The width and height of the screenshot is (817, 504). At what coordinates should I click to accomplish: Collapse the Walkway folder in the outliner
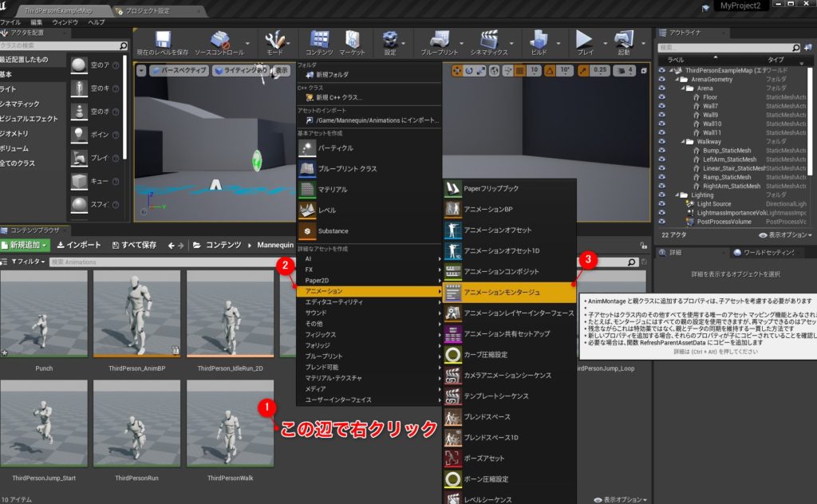(683, 142)
